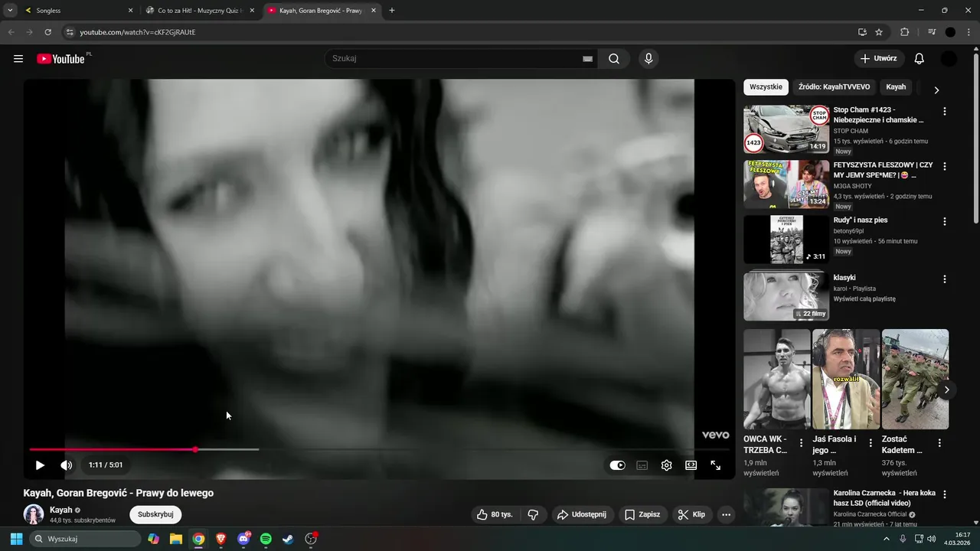Open the Rudy" i nasz pies video title
980x551 pixels.
(x=860, y=220)
